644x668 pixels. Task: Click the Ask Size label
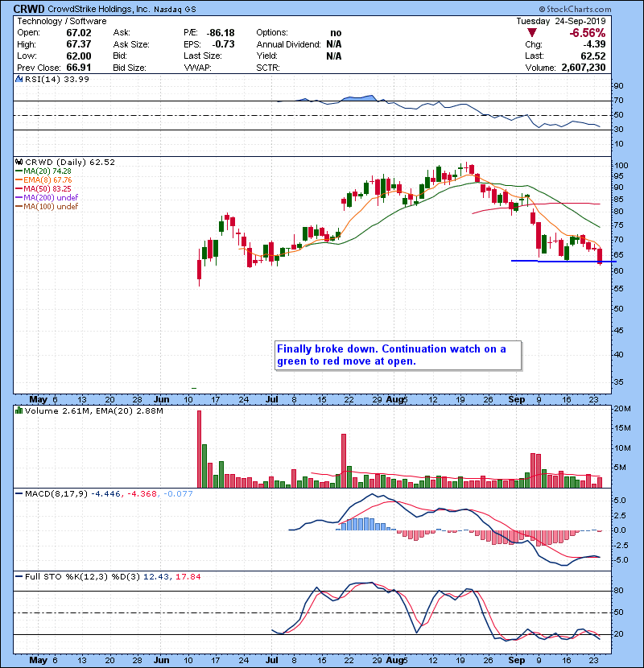[131, 44]
